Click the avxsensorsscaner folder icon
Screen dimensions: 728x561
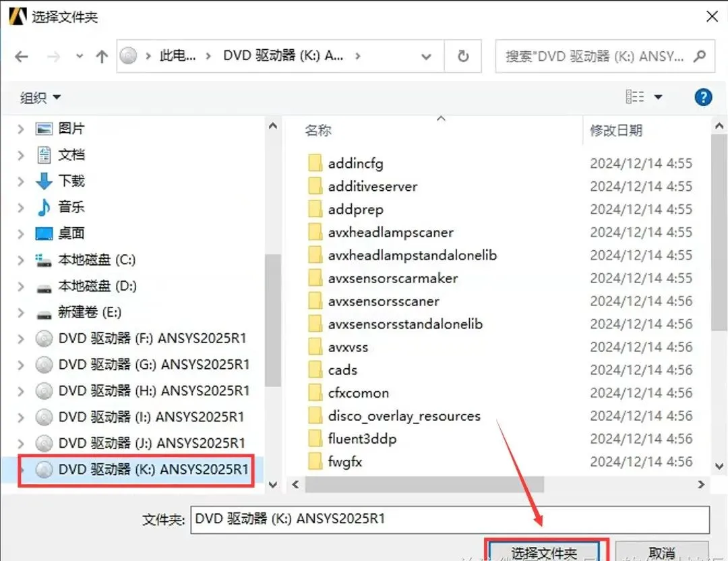click(315, 301)
